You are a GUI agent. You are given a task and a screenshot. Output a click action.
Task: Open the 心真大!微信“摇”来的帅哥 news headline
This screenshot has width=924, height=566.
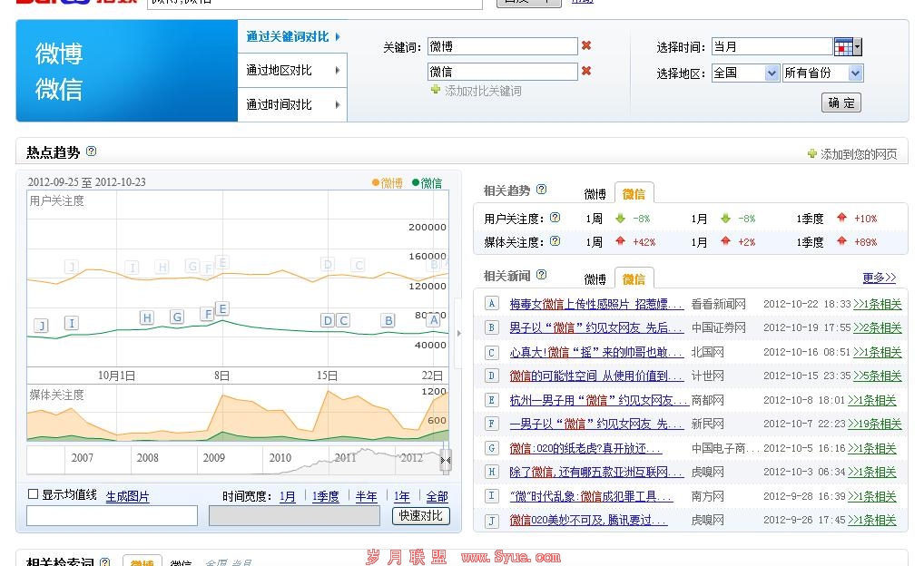[x=596, y=352]
